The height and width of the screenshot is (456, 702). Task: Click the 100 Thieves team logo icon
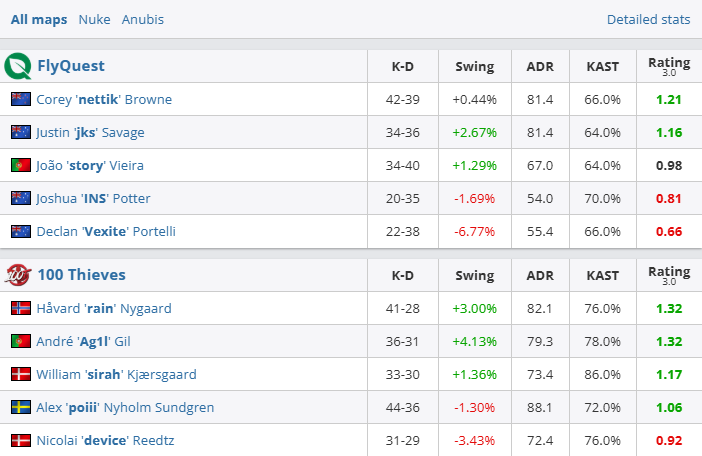(x=17, y=275)
